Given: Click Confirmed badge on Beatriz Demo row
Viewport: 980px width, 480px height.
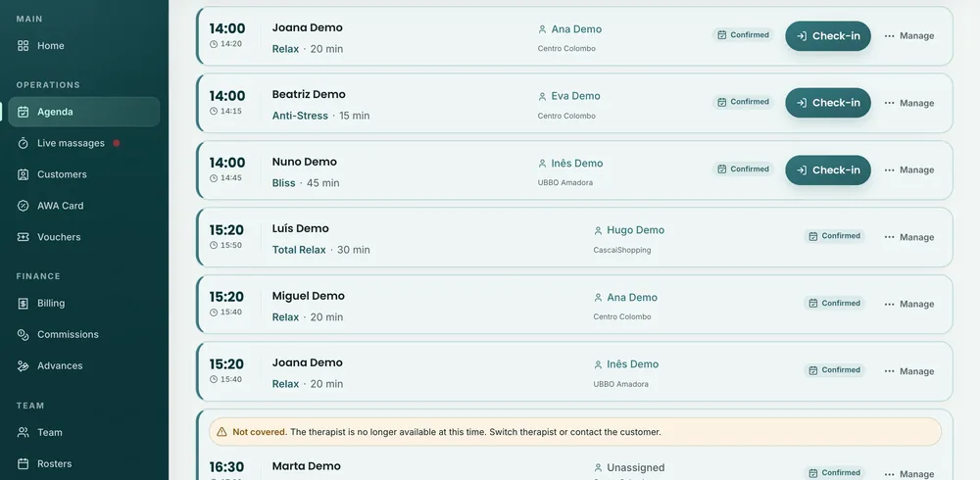Looking at the screenshot, I should click(743, 102).
